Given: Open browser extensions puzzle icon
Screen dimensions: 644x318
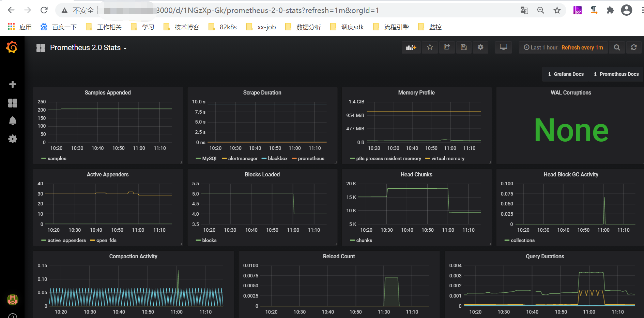Looking at the screenshot, I should pos(610,10).
